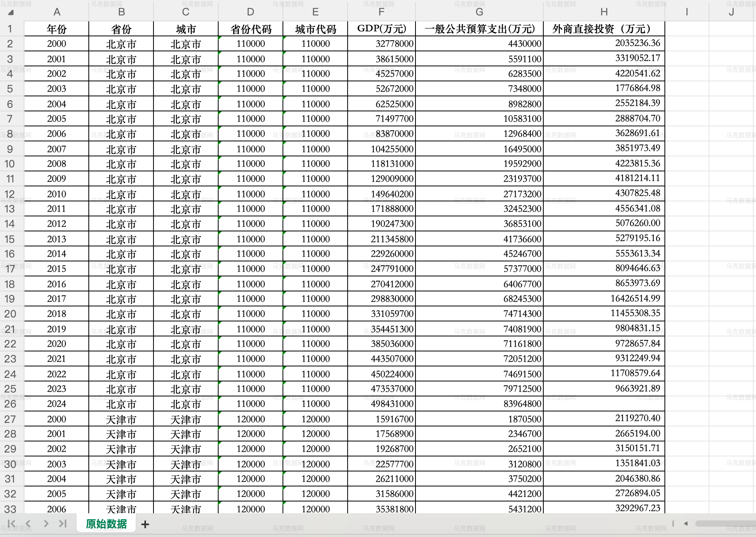
Task: Go to the previous sheet arrow
Action: [x=28, y=524]
